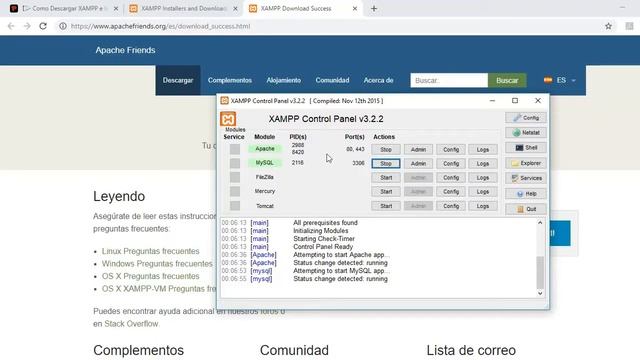
Task: Click the Apache Friends header logo
Action: (125, 50)
